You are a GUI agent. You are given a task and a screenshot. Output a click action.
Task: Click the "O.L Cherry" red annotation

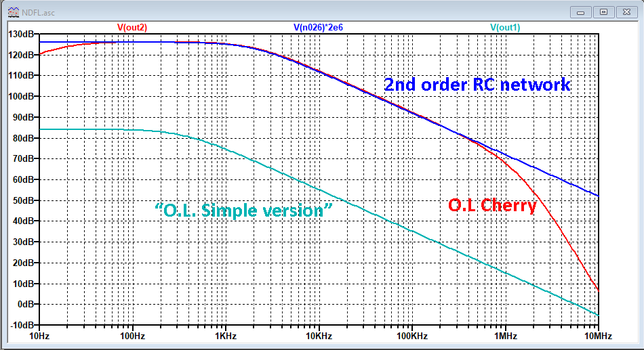tap(492, 205)
